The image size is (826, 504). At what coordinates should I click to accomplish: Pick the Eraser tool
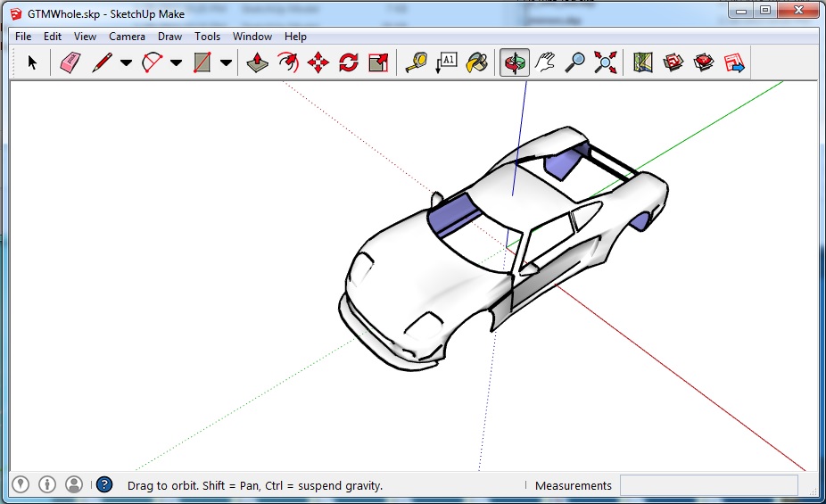click(70, 62)
